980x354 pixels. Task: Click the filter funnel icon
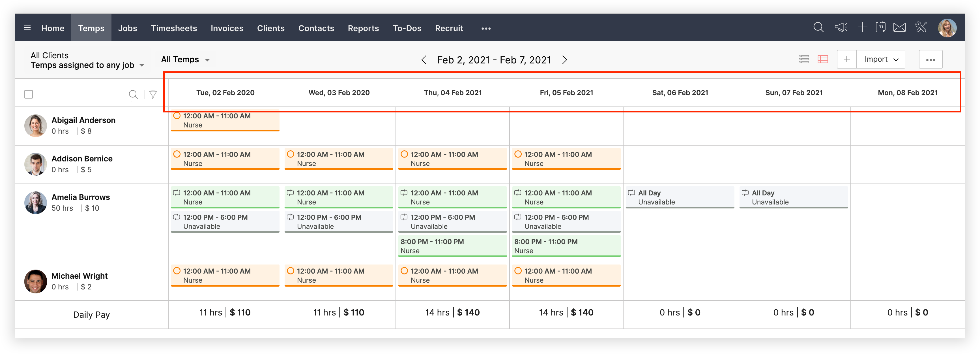click(153, 94)
